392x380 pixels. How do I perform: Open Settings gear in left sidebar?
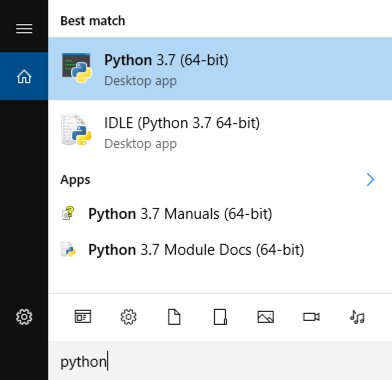(24, 317)
